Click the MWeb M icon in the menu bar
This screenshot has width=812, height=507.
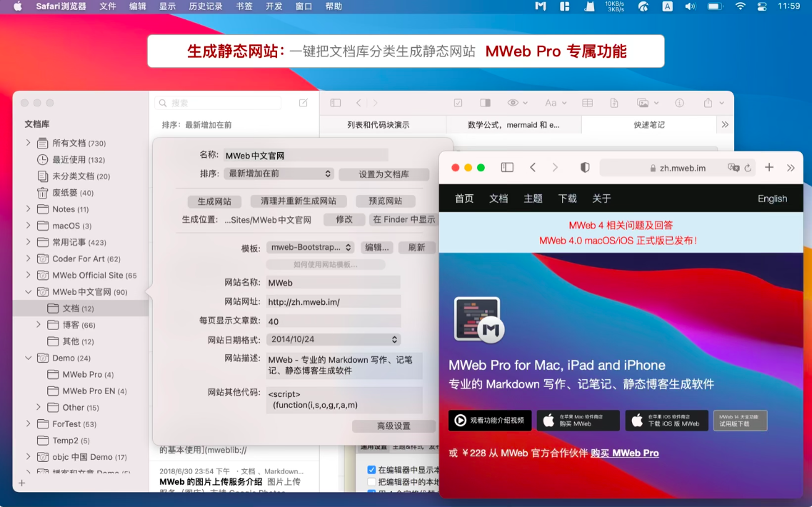click(x=540, y=6)
